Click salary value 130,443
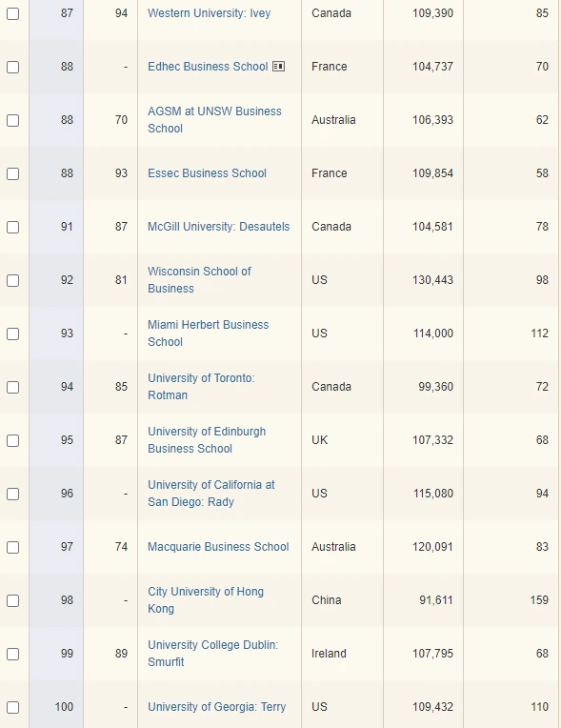 (x=432, y=280)
